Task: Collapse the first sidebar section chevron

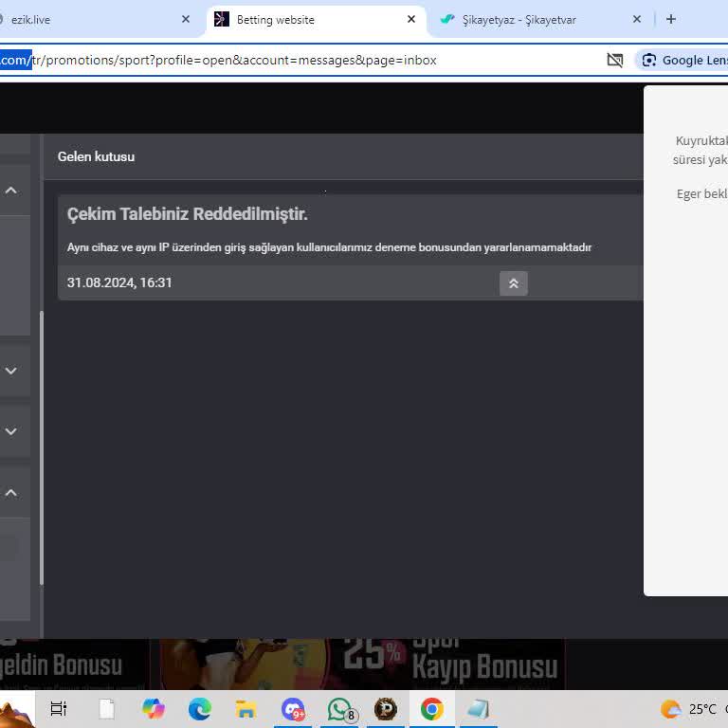Action: pyautogui.click(x=11, y=191)
